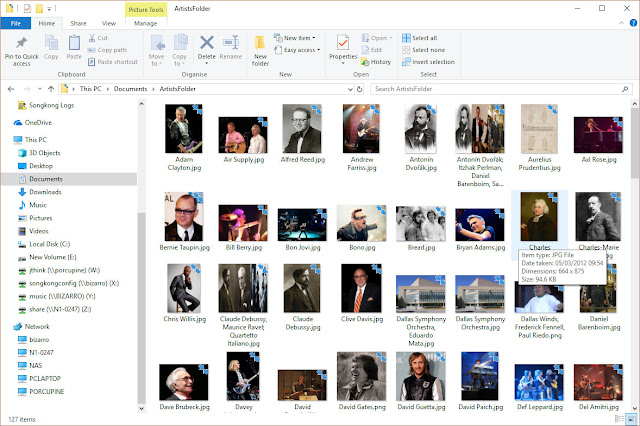Select the Bono.jpg thumbnail
This screenshot has width=640, height=426.
[362, 223]
